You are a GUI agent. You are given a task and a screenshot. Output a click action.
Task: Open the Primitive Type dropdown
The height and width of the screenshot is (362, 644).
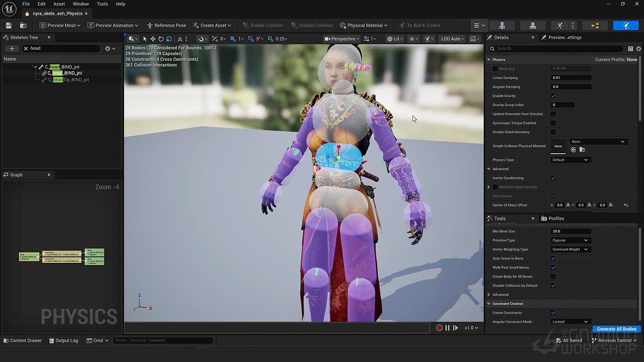tap(570, 240)
